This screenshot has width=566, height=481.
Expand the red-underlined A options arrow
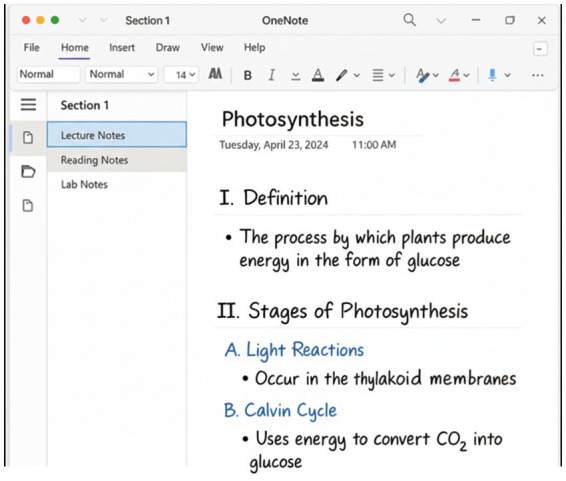click(466, 75)
